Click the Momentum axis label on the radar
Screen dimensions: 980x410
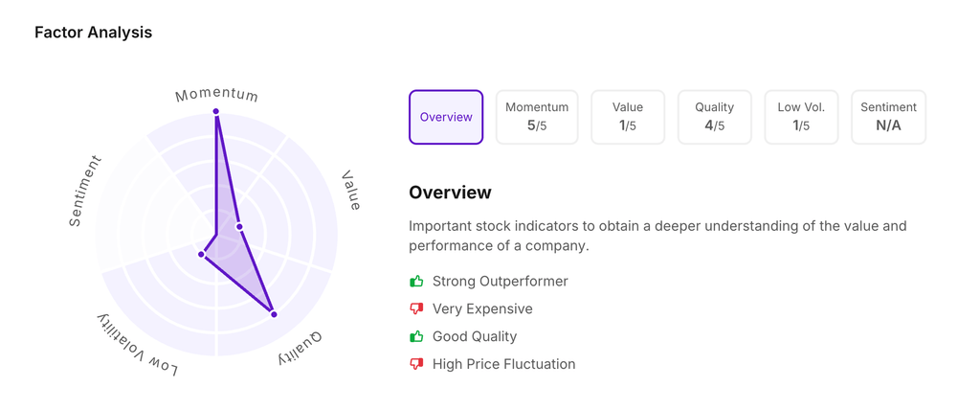[216, 94]
